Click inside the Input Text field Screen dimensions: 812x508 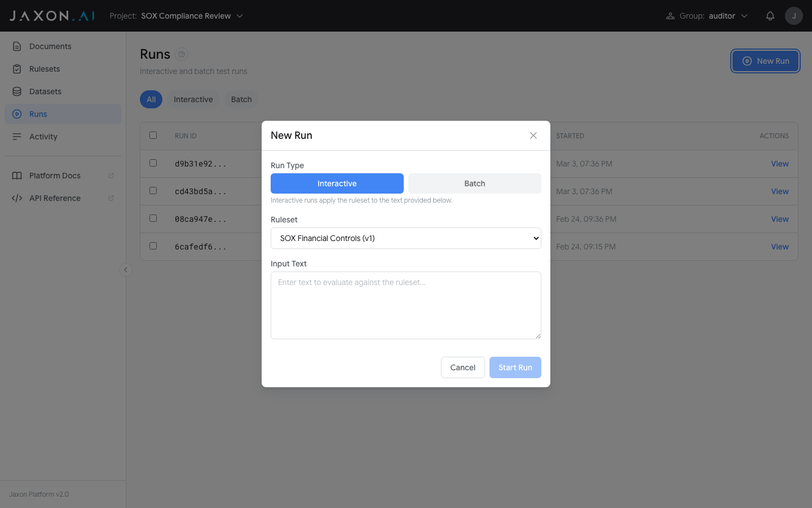[405, 305]
